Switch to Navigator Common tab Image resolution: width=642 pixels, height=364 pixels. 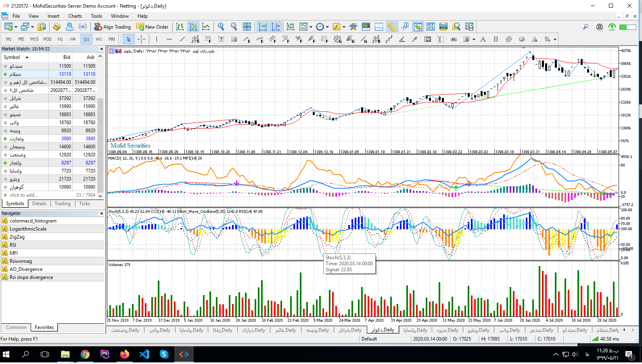tap(16, 327)
